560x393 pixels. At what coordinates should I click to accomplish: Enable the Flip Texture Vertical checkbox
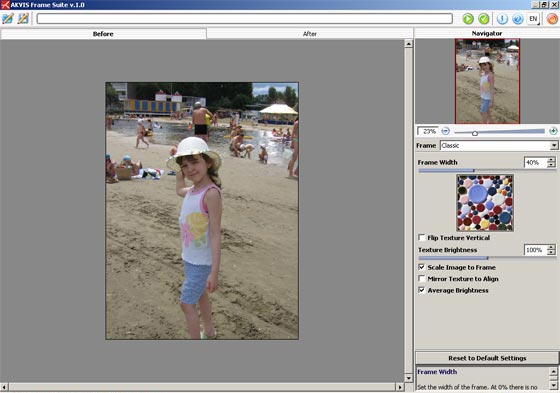click(422, 238)
